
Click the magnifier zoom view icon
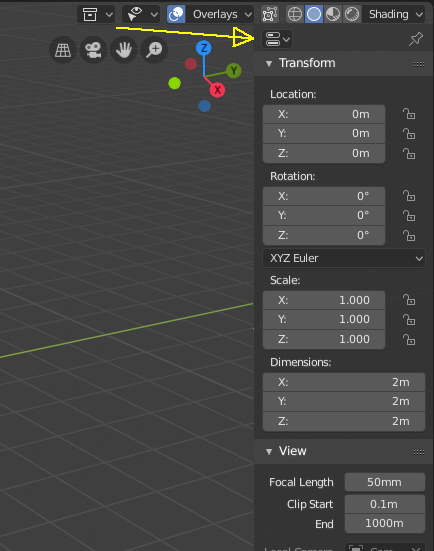(x=154, y=50)
